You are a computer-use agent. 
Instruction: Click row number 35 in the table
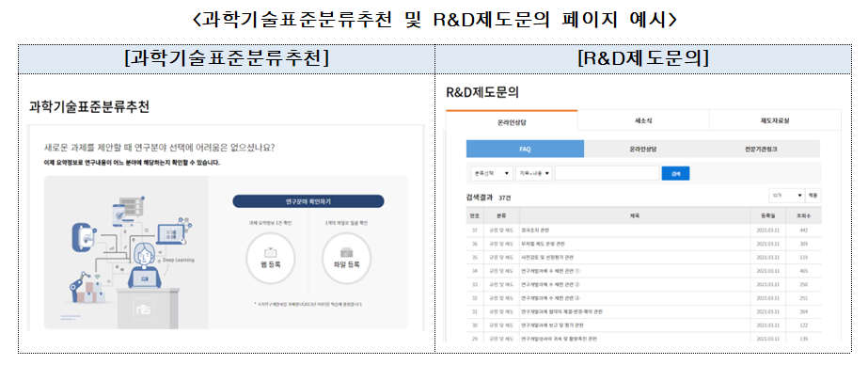click(x=474, y=258)
